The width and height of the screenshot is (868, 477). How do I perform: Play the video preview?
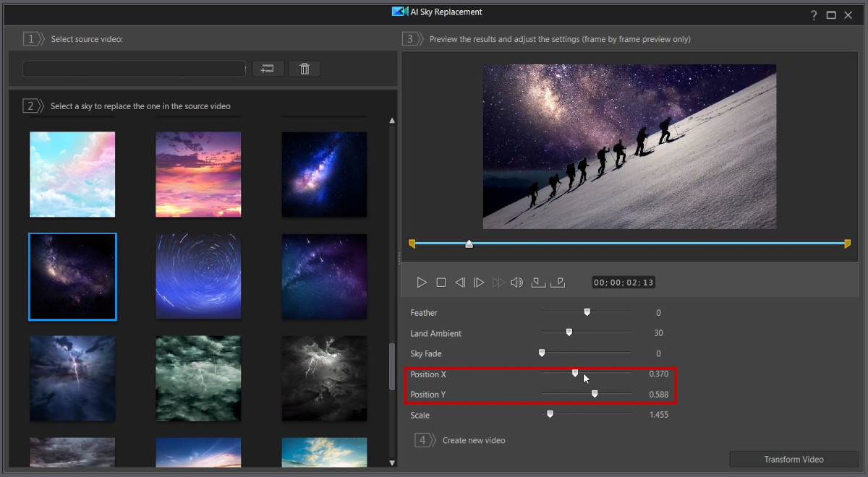coord(422,283)
